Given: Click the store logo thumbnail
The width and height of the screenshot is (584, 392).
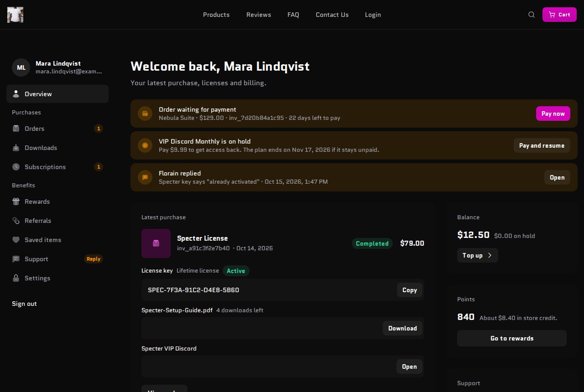Looking at the screenshot, I should point(15,15).
